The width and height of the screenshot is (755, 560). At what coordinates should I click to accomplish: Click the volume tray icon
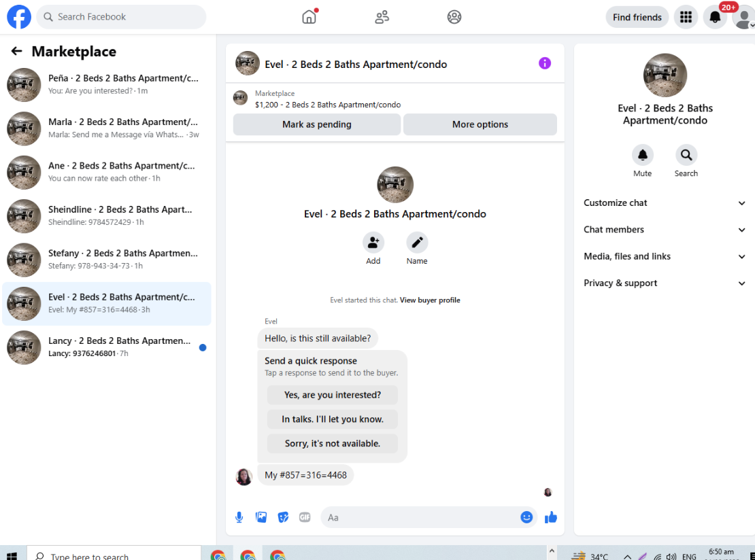(671, 557)
